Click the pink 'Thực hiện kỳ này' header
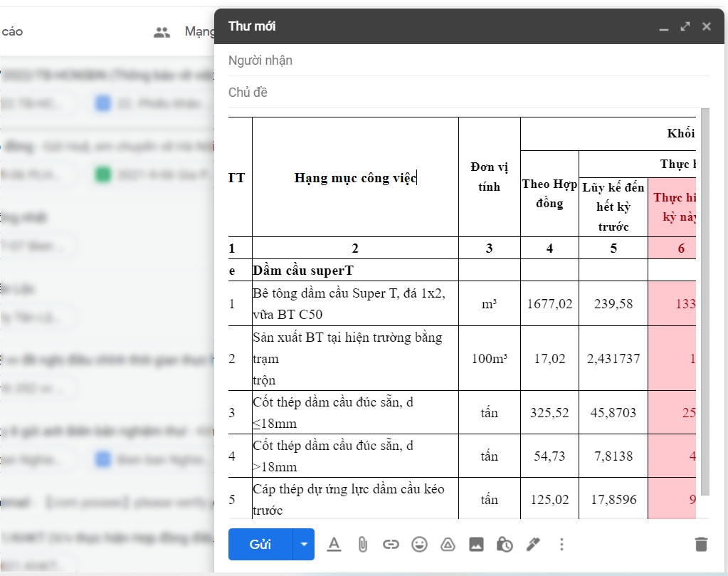This screenshot has width=728, height=576. pyautogui.click(x=672, y=207)
